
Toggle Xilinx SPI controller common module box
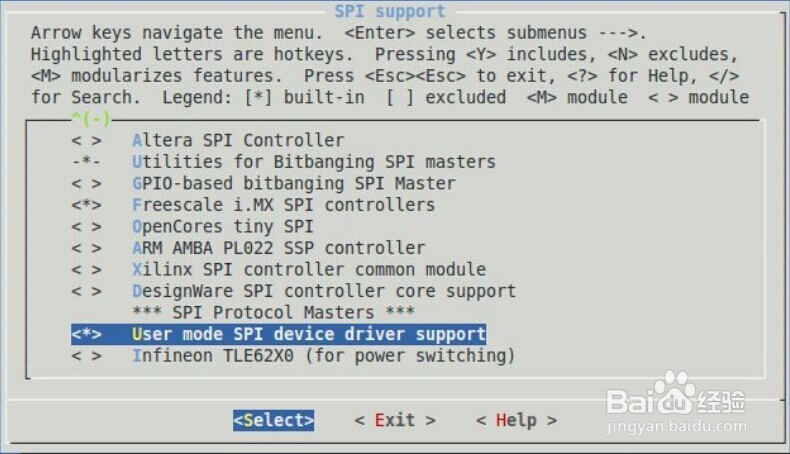86,269
